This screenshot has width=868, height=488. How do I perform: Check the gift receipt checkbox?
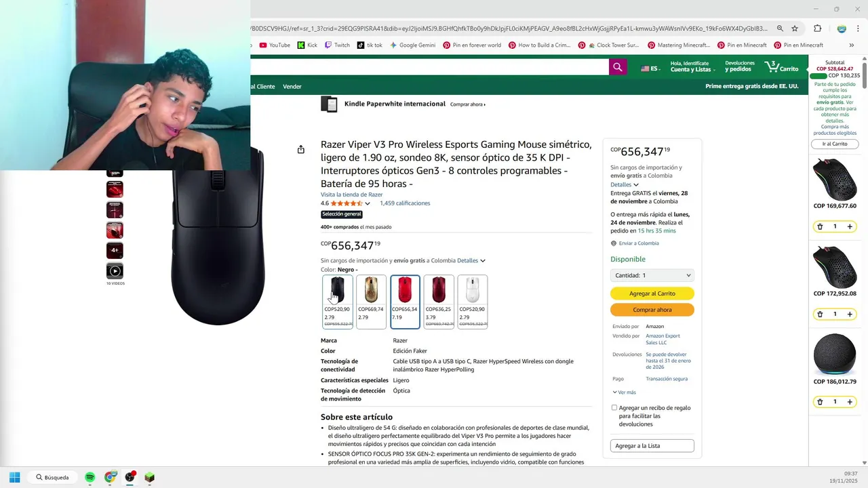point(614,407)
